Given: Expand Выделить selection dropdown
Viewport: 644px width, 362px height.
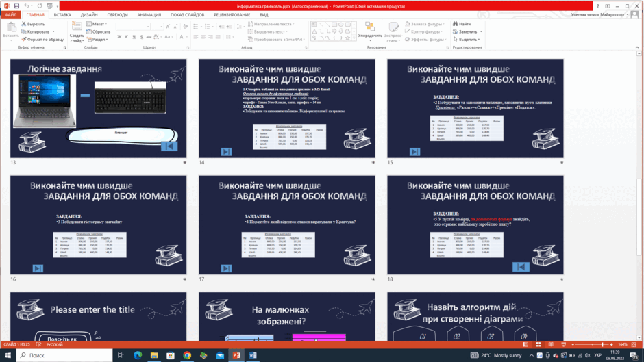Looking at the screenshot, I should (466, 40).
